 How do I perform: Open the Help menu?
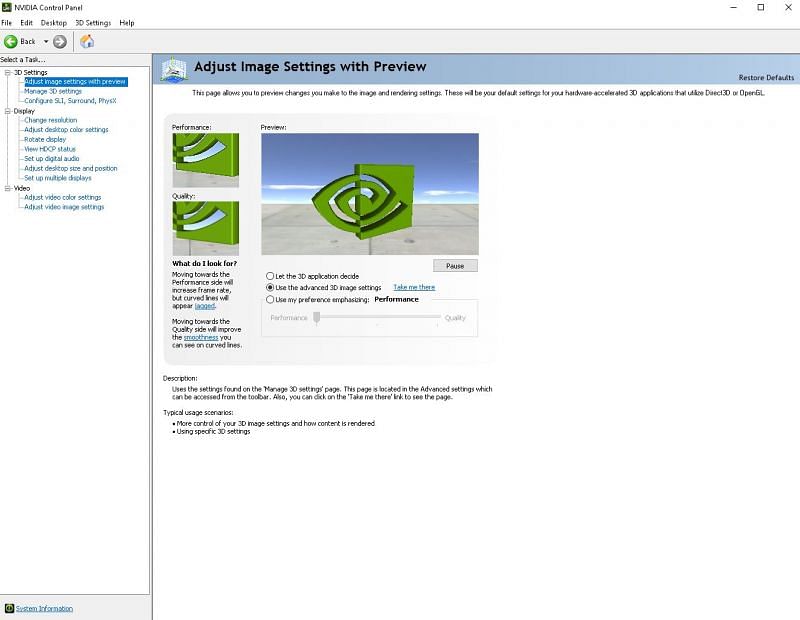tap(127, 23)
